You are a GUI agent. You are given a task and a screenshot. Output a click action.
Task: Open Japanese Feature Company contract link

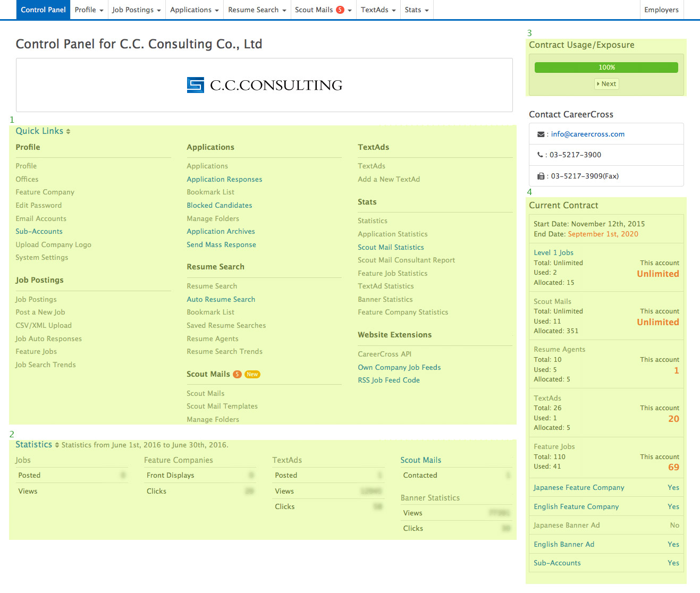point(579,488)
